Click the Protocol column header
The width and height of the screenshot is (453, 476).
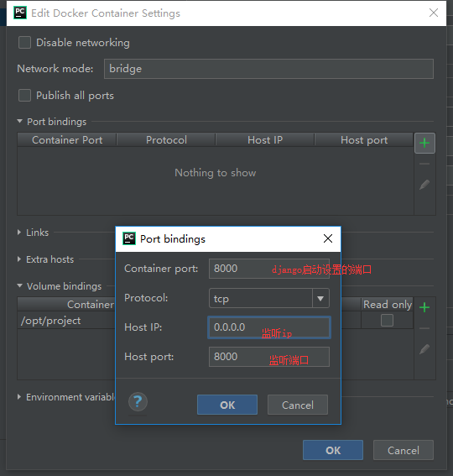pos(166,140)
